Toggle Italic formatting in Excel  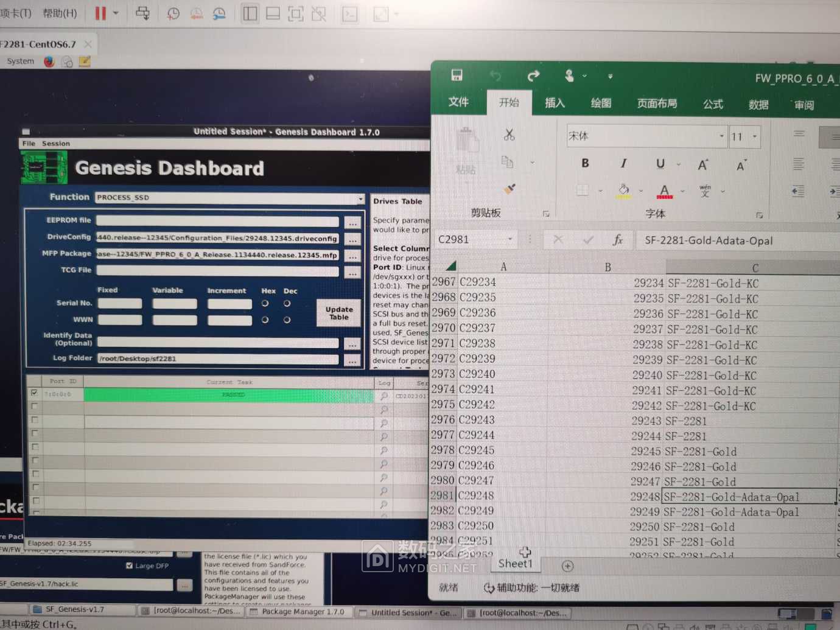click(x=623, y=163)
